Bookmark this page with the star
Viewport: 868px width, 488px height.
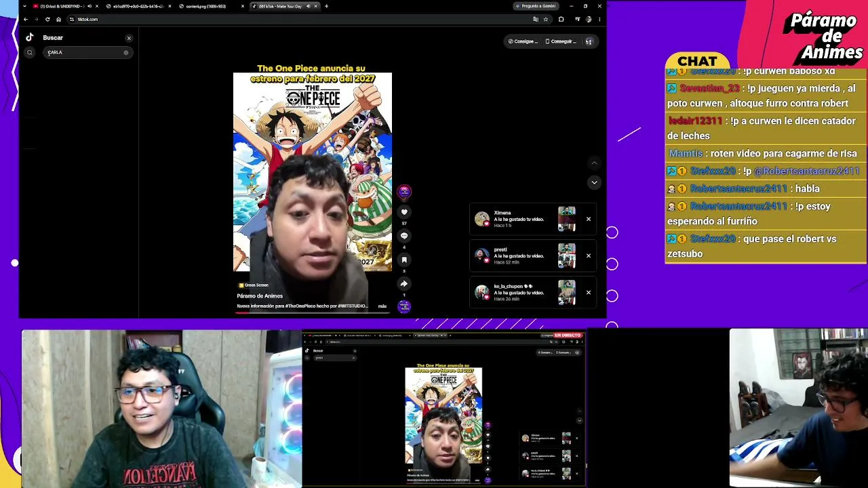(546, 19)
